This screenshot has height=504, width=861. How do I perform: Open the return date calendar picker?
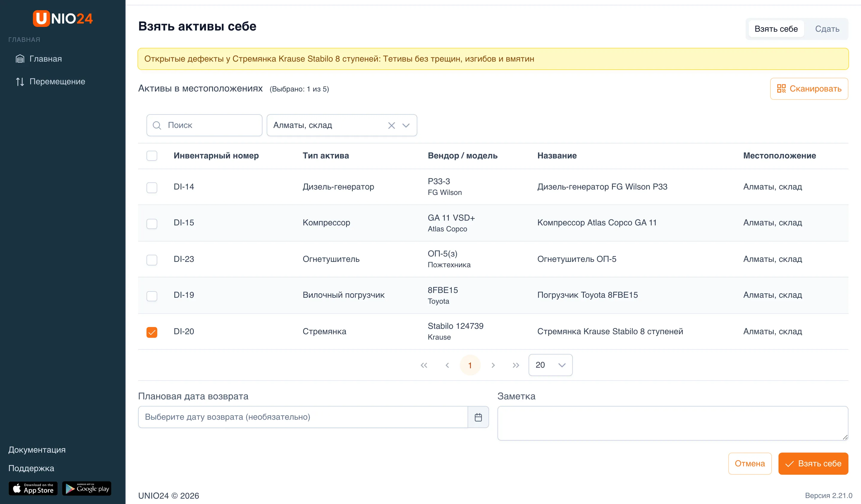pyautogui.click(x=478, y=417)
